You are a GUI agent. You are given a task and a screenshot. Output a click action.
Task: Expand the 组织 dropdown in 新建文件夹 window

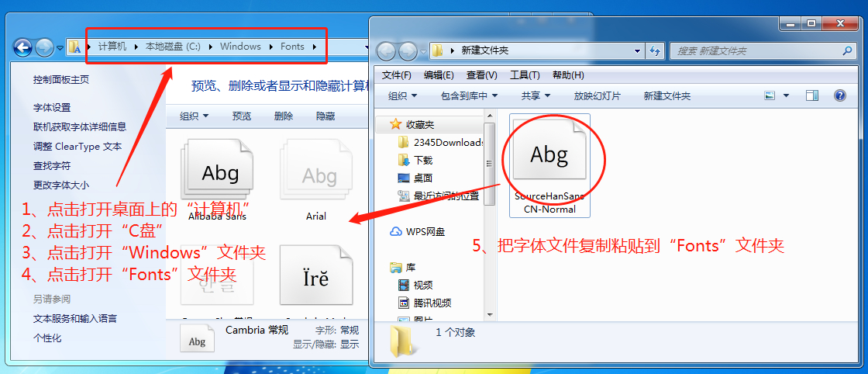(402, 96)
